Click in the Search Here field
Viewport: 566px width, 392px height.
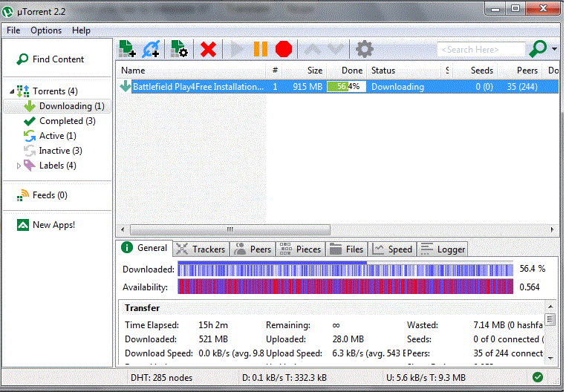click(481, 50)
